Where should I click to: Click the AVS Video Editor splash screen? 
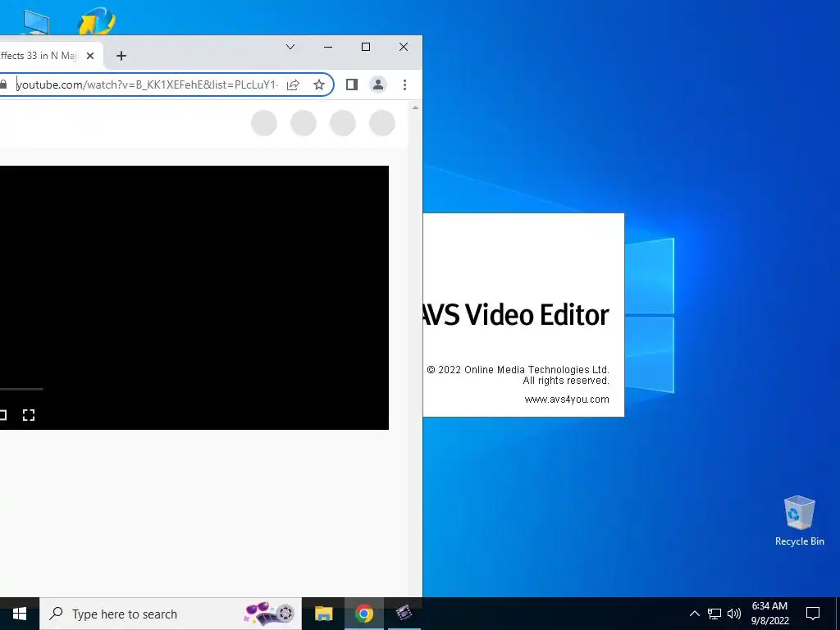[x=523, y=315]
